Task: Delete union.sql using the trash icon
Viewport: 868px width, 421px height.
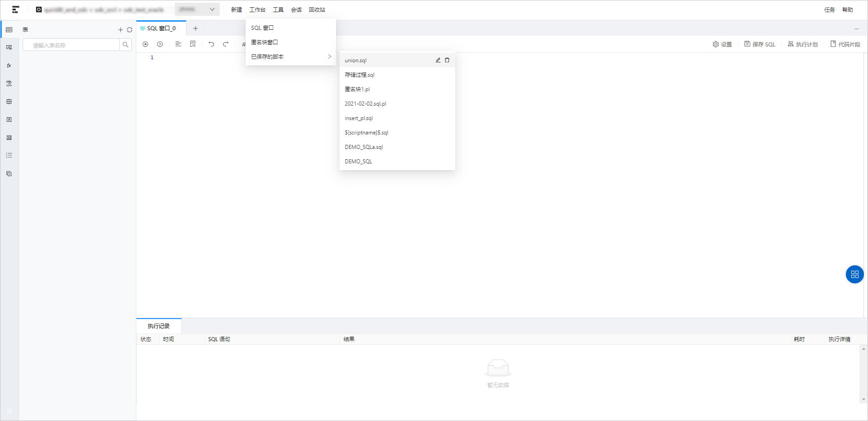Action: point(447,60)
